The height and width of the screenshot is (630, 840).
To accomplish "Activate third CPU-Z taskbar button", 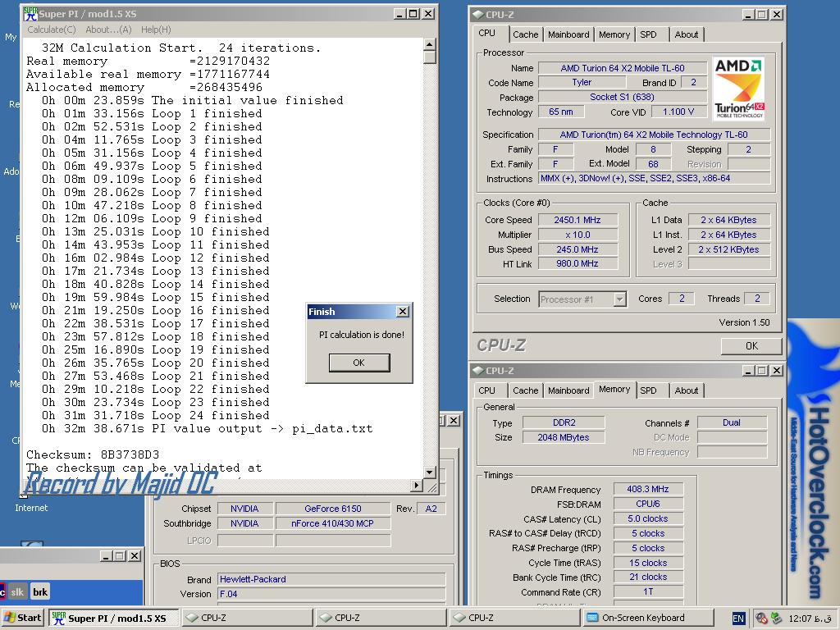I will pyautogui.click(x=514, y=618).
